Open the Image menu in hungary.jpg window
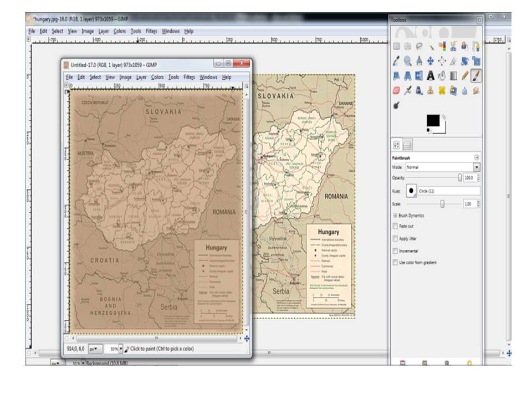Screen dimensions: 532x399 pyautogui.click(x=88, y=31)
